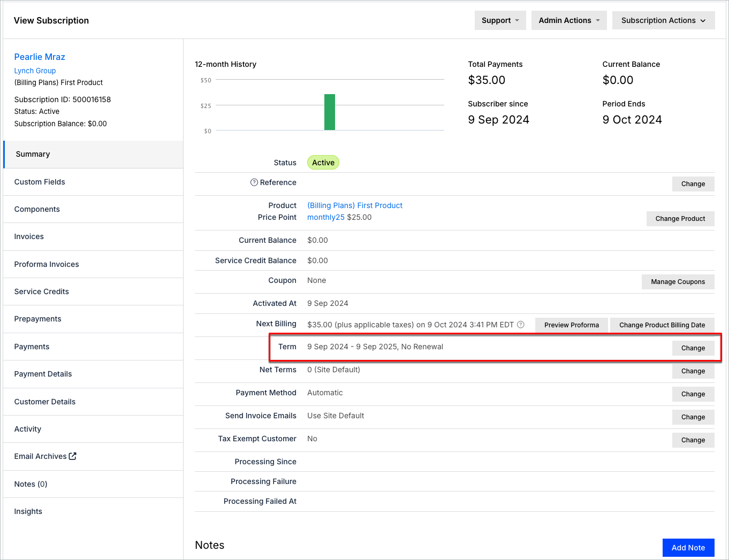
Task: Open the Pearlie Mraz customer link
Action: tap(40, 57)
